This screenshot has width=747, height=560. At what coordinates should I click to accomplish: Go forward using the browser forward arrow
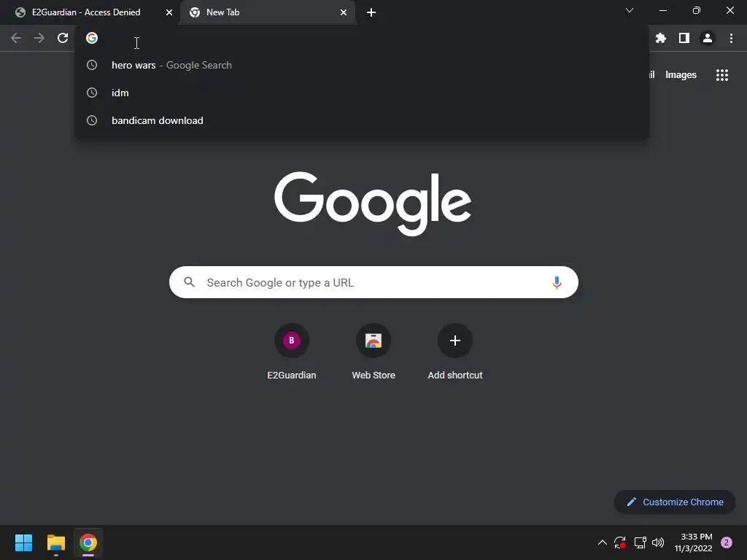(39, 38)
